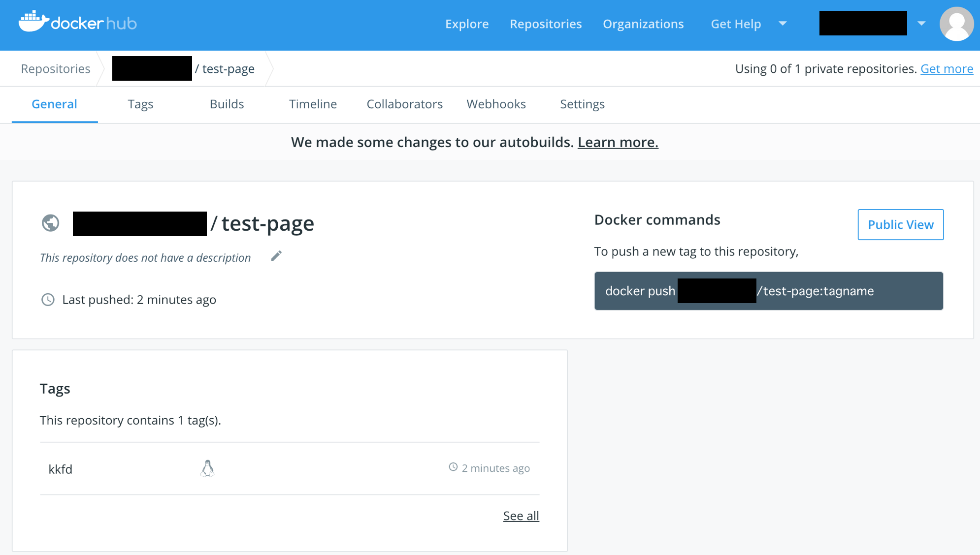The height and width of the screenshot is (555, 980).
Task: Switch to the Tags tab
Action: (x=140, y=104)
